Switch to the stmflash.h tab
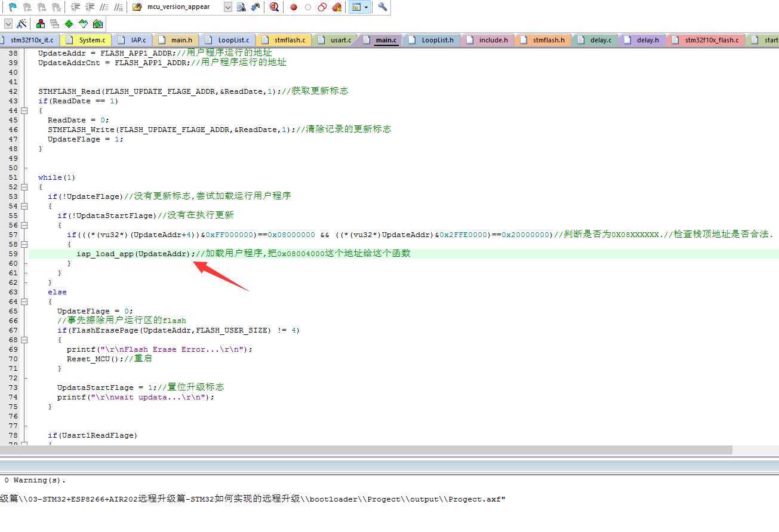The width and height of the screenshot is (779, 532). pos(543,40)
